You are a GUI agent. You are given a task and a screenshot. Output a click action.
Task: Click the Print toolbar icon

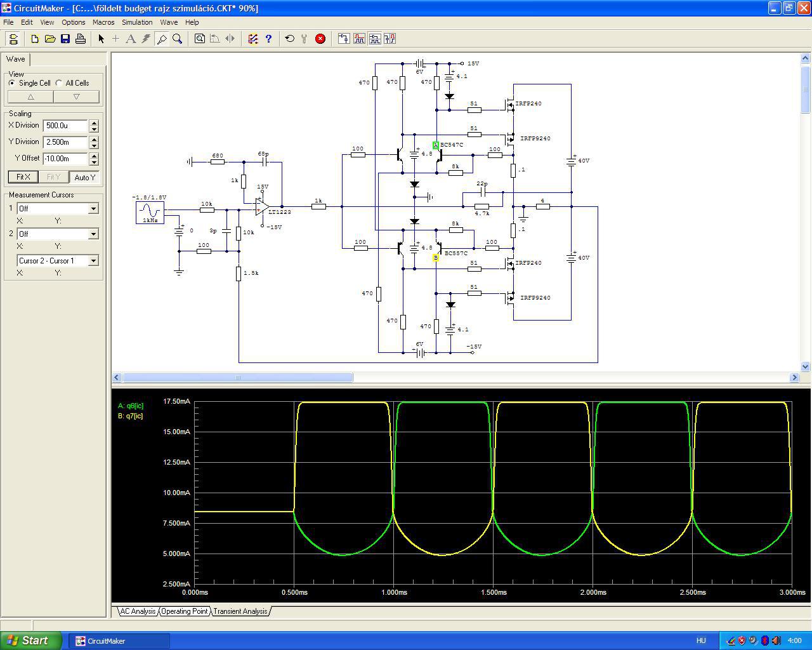(81, 39)
